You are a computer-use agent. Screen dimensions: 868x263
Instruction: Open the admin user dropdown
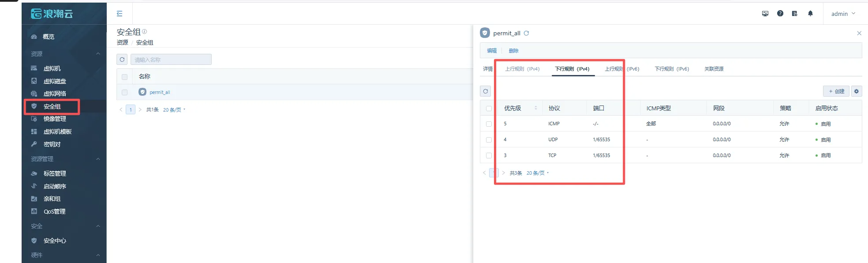point(843,14)
